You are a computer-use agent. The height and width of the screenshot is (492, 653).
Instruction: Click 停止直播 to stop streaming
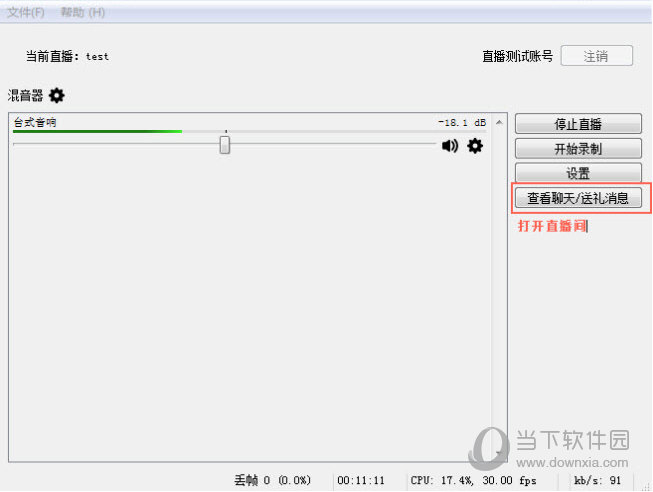pos(578,124)
